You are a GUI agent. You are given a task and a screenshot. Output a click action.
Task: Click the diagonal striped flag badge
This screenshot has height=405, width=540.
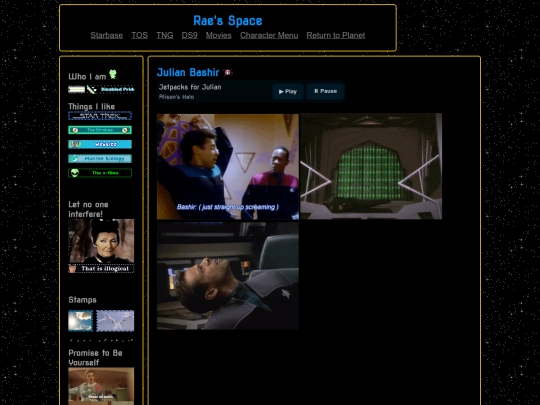92,90
